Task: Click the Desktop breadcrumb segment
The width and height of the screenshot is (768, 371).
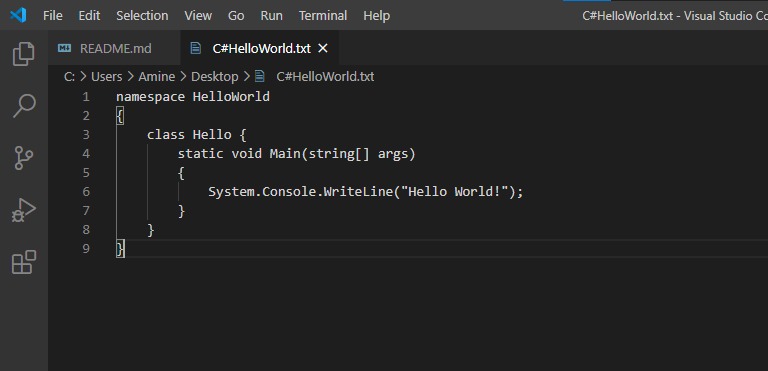Action: pos(215,76)
